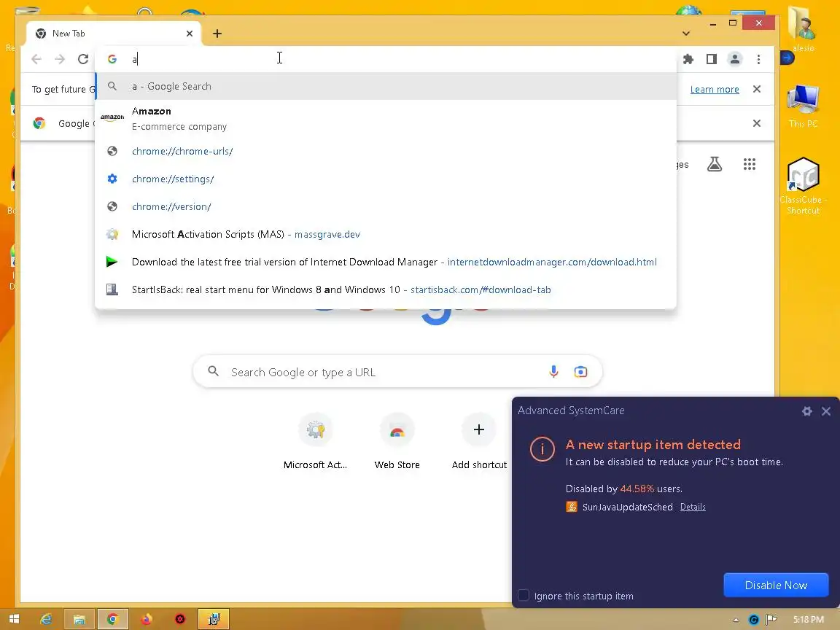Open Internet Download Manager download suggestion

pos(386,262)
